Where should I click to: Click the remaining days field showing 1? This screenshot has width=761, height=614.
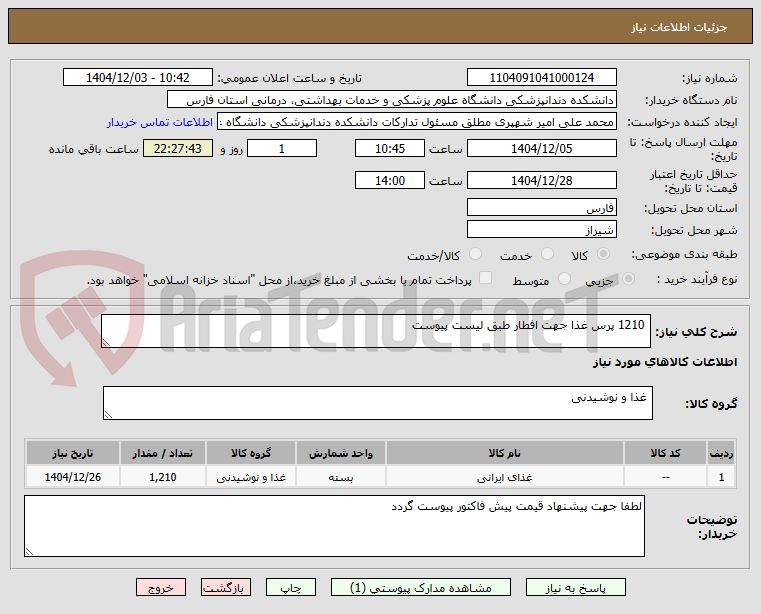[x=282, y=149]
